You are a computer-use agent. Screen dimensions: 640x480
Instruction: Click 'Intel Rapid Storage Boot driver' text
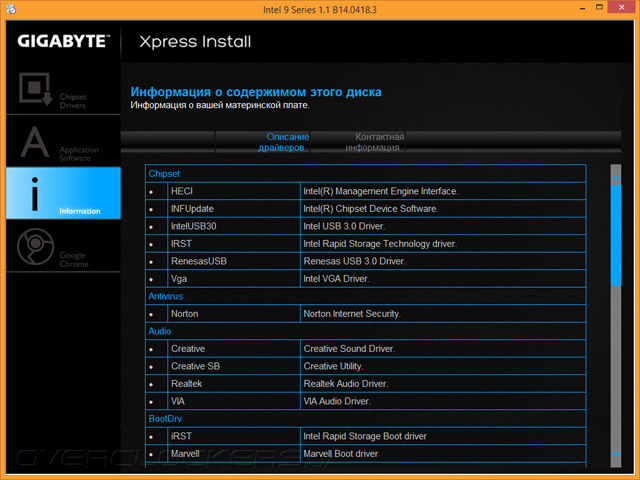(x=365, y=436)
